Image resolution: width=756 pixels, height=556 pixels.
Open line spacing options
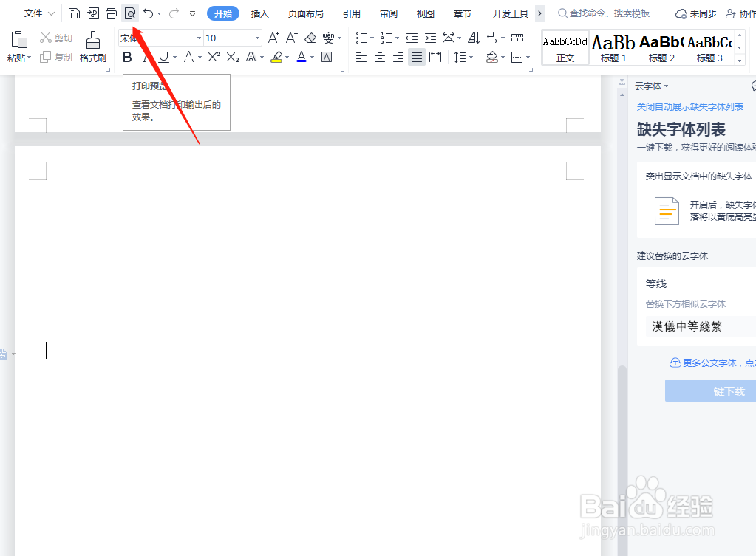coord(460,58)
